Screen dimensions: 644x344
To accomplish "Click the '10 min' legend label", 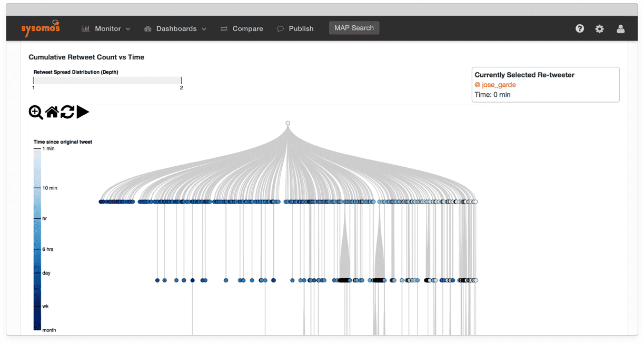I will tap(50, 188).
